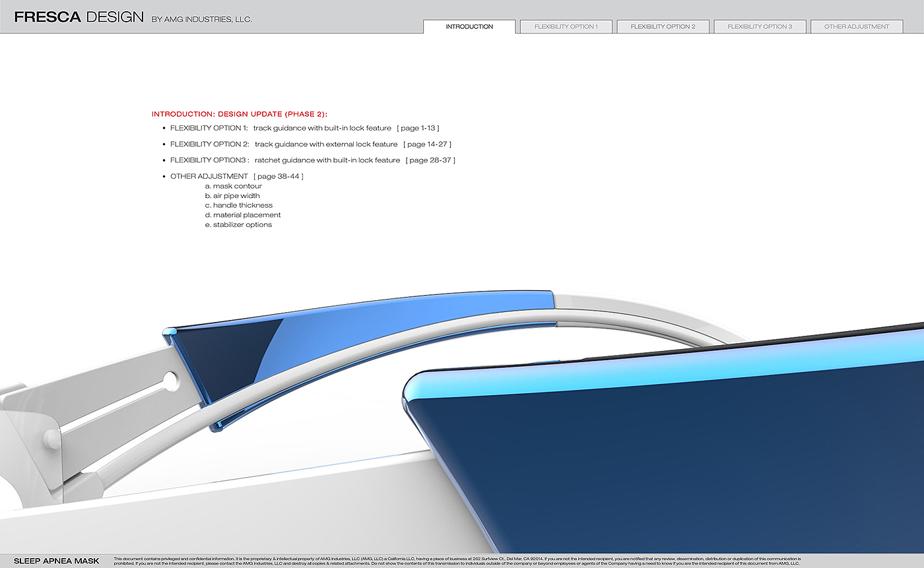Click the 'by AMG Industries, LLC.' subtitle
The image size is (924, 568).
[201, 20]
